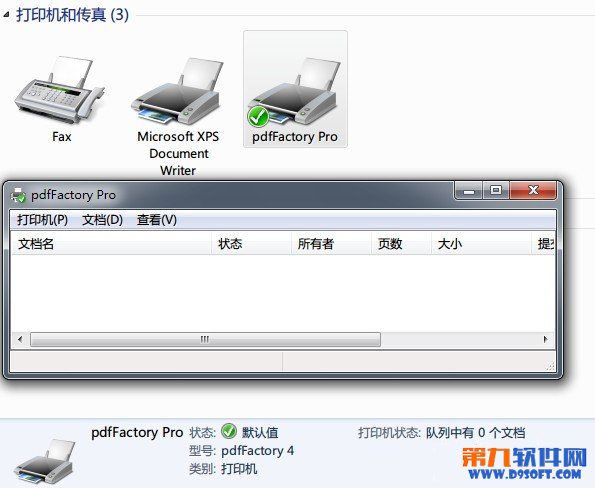Click the 所有者 column header
The width and height of the screenshot is (595, 488).
331,244
